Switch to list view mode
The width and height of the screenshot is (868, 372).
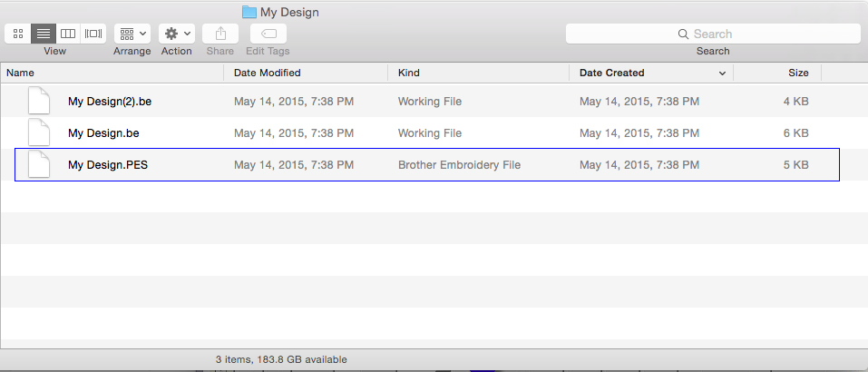(x=43, y=34)
